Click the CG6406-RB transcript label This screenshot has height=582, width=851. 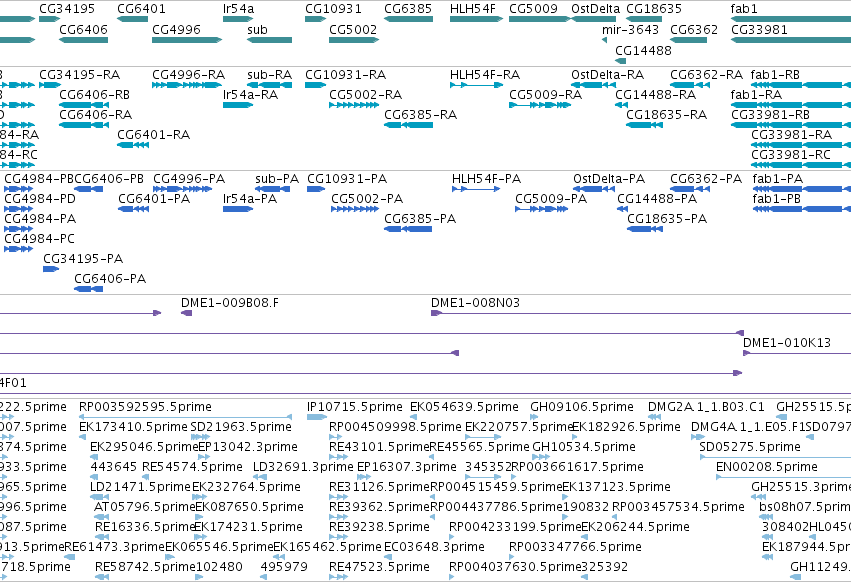(94, 94)
